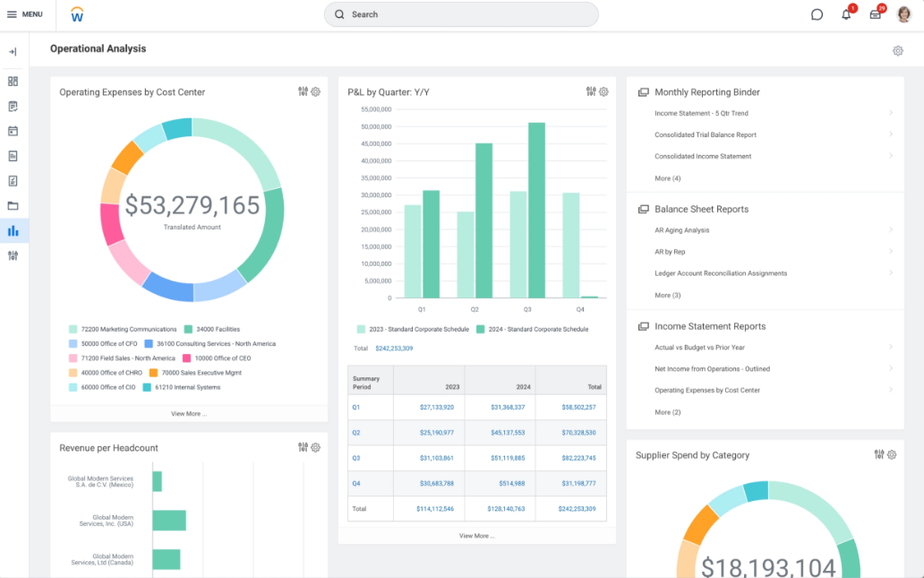This screenshot has width=924, height=578.
Task: Expand More (4) under Monthly Reporting Binder
Action: (668, 178)
